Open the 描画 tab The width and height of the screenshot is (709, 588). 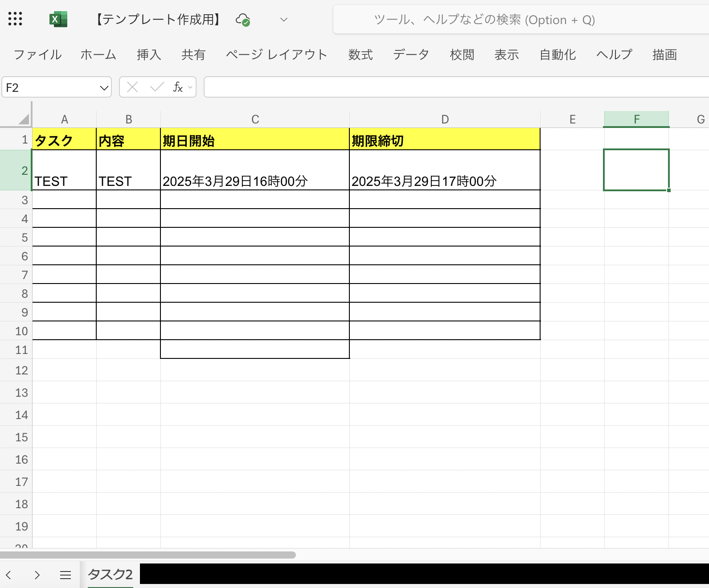[665, 55]
